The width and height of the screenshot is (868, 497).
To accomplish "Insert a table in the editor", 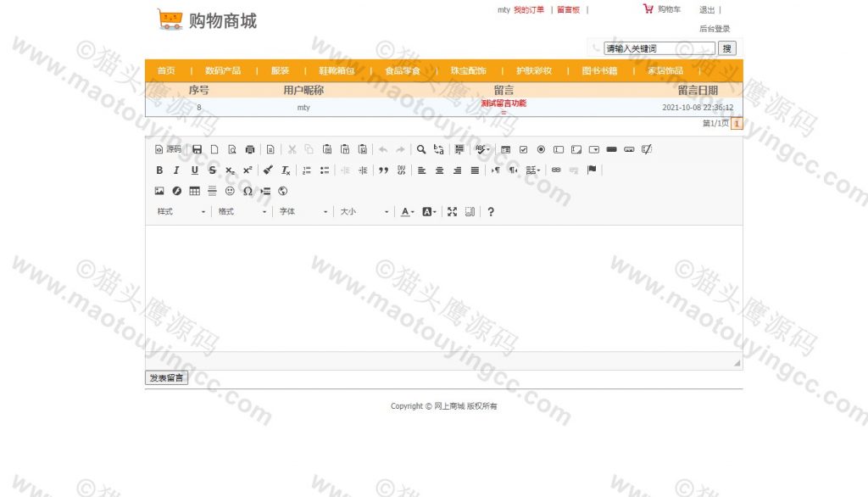I will pyautogui.click(x=195, y=191).
